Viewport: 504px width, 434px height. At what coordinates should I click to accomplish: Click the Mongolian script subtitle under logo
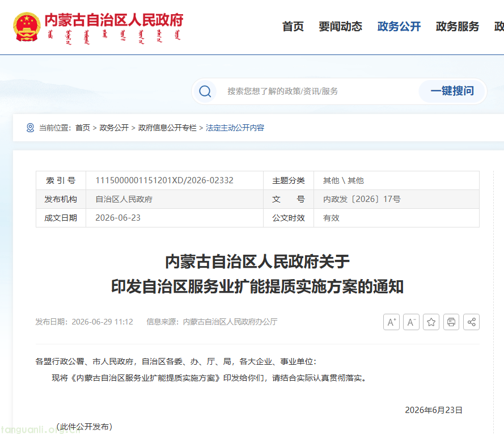click(114, 37)
